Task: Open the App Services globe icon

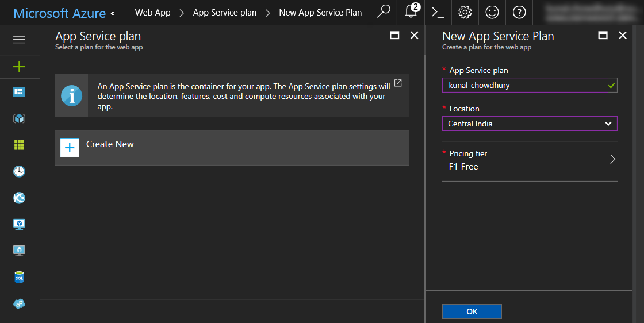Action: point(20,198)
